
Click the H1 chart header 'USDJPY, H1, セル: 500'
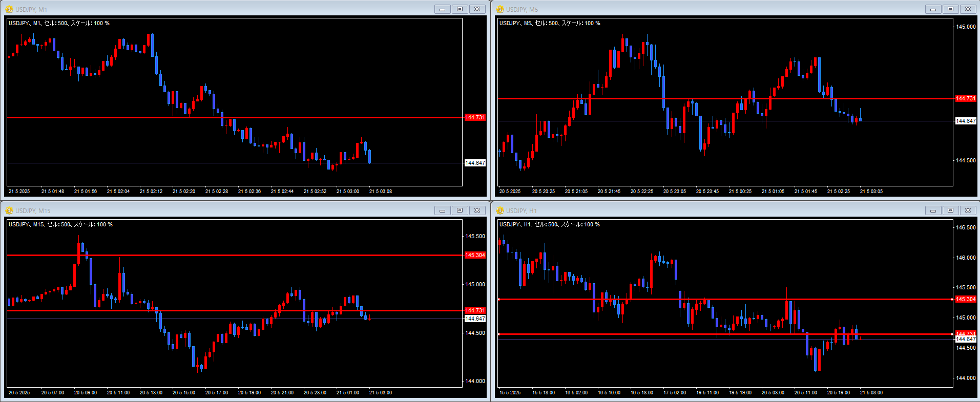(528, 224)
